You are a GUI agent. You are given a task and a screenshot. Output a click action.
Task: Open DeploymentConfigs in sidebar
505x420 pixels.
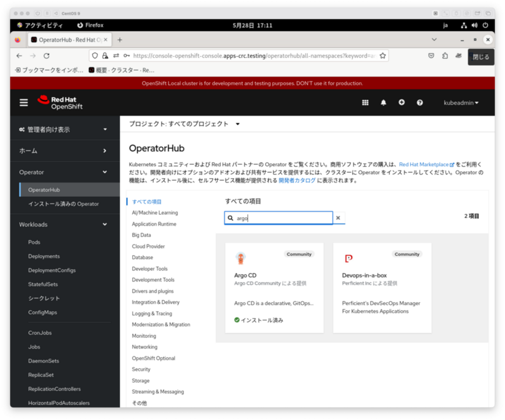pyautogui.click(x=52, y=270)
